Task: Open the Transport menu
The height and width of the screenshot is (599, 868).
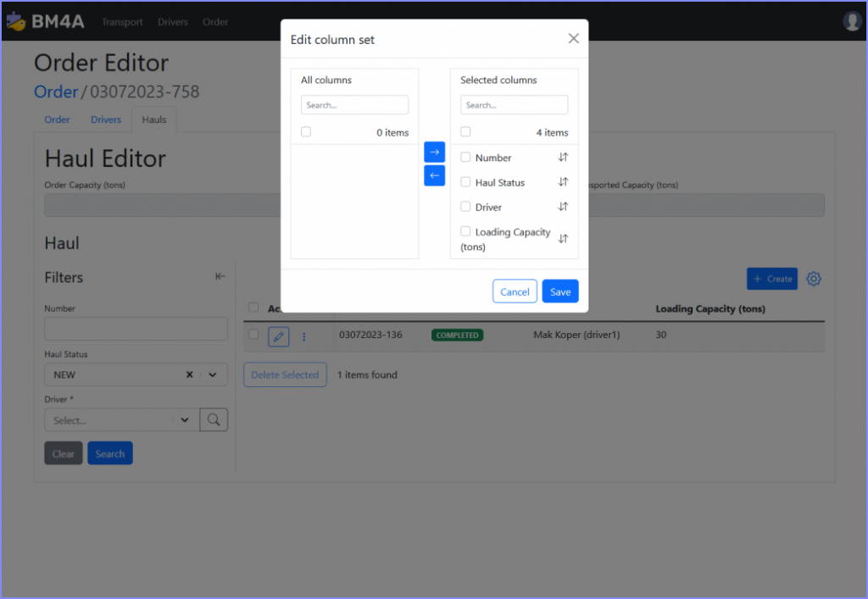Action: coord(122,21)
